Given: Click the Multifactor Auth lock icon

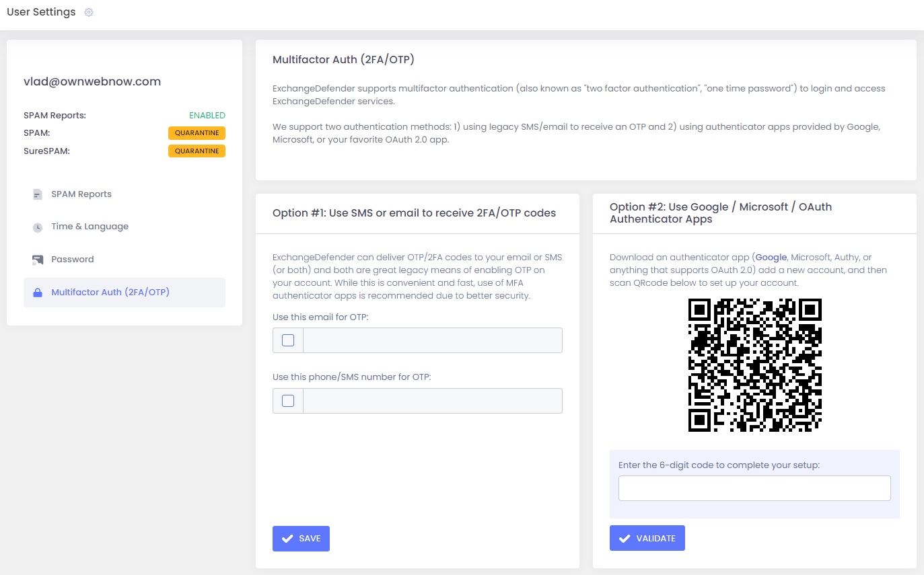Looking at the screenshot, I should 38,292.
